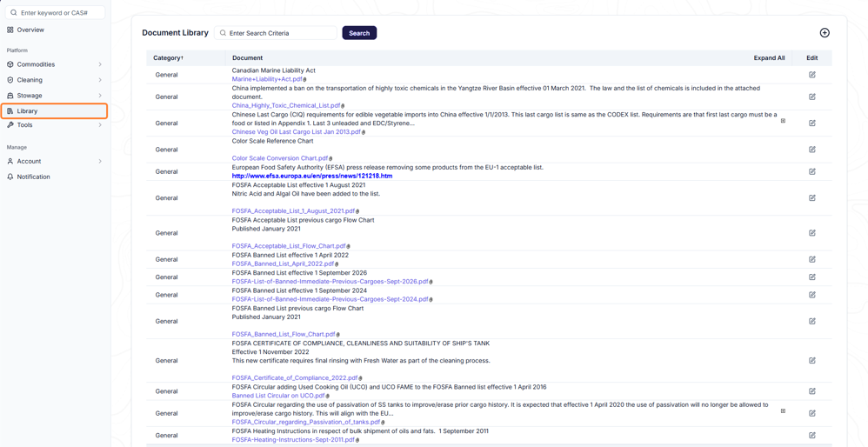
Task: Click the Notification bell icon
Action: point(10,177)
